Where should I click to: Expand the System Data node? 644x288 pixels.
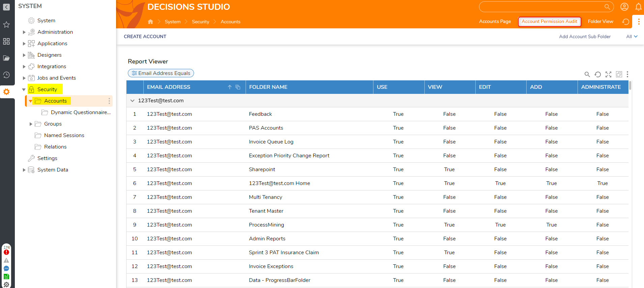[x=24, y=170]
